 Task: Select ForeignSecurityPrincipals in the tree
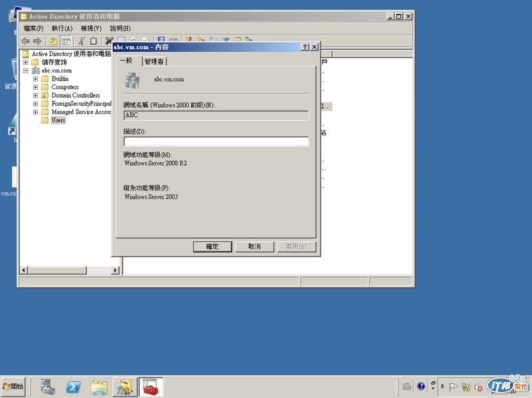(x=81, y=104)
